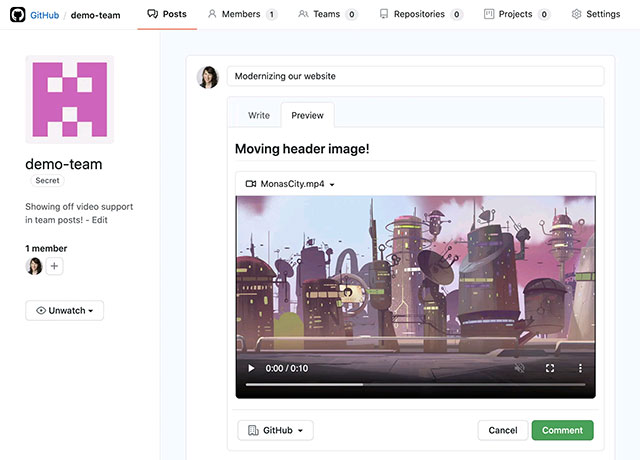Edit the team description via Edit link
This screenshot has width=640, height=460.
coord(100,220)
